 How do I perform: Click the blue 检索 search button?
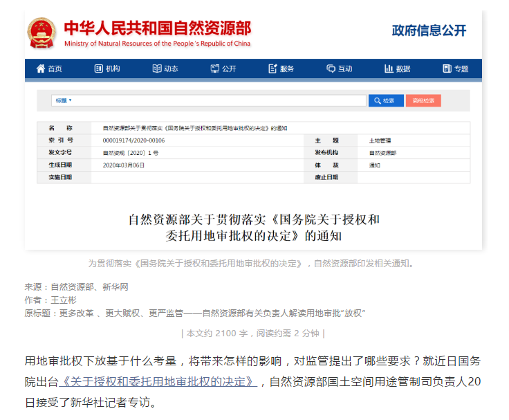(386, 101)
